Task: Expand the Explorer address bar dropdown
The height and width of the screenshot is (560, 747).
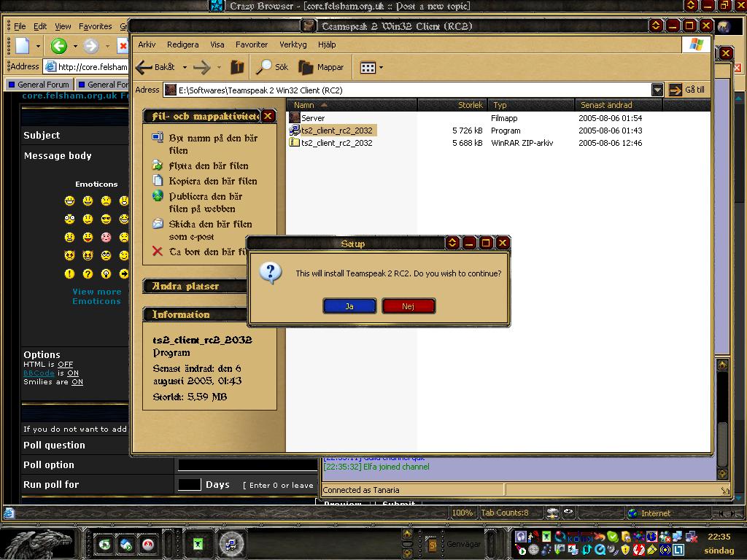Action: point(657,90)
